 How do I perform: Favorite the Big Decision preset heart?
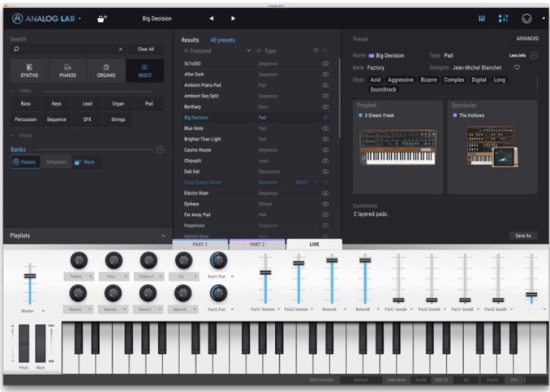tap(517, 67)
